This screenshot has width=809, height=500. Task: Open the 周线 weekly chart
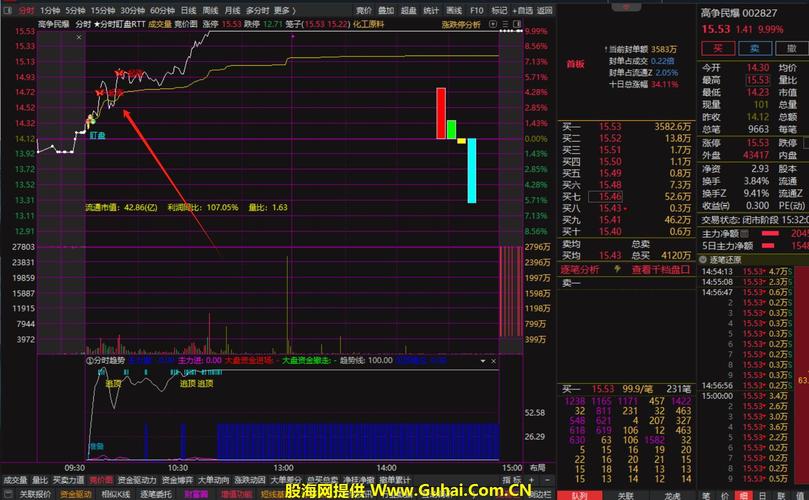point(211,10)
